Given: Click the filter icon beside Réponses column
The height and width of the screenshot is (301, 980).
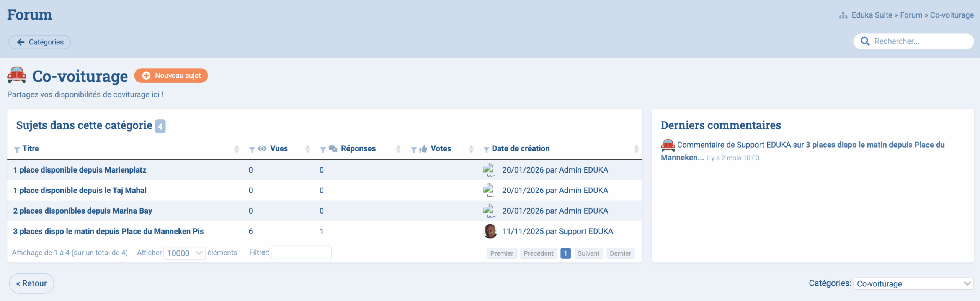Looking at the screenshot, I should pyautogui.click(x=323, y=150).
